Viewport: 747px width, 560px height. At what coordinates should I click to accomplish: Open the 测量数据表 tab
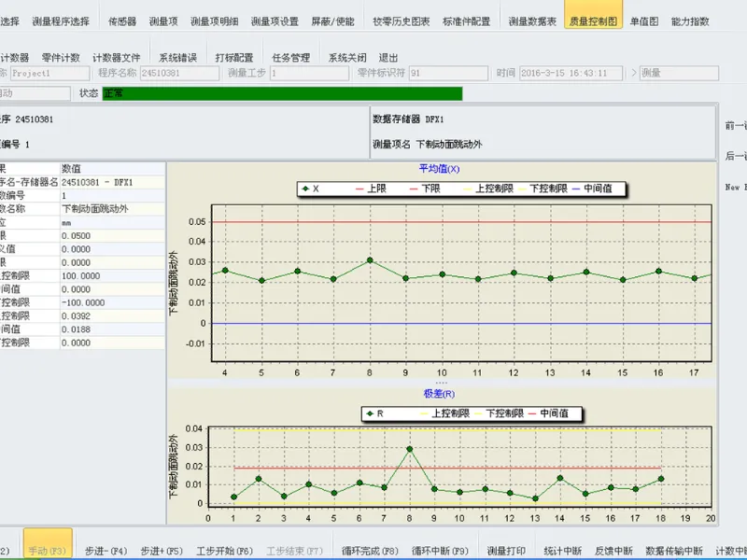coord(532,21)
